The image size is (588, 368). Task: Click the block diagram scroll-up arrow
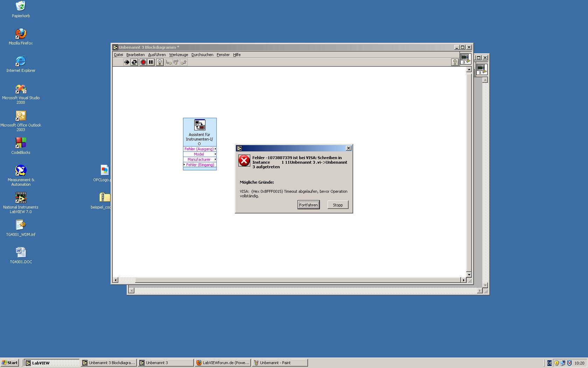pos(469,70)
